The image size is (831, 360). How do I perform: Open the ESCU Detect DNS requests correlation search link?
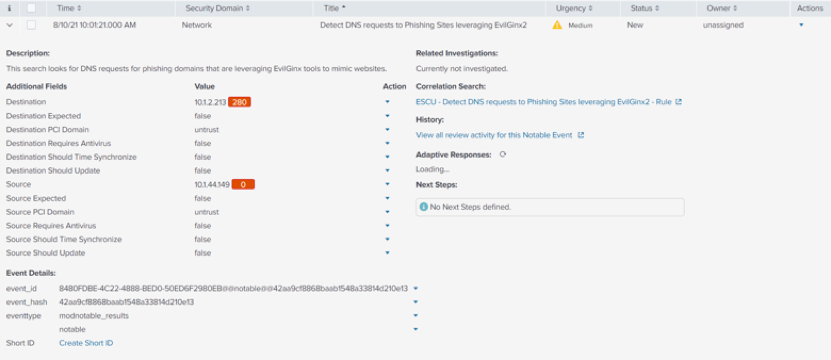(544, 102)
